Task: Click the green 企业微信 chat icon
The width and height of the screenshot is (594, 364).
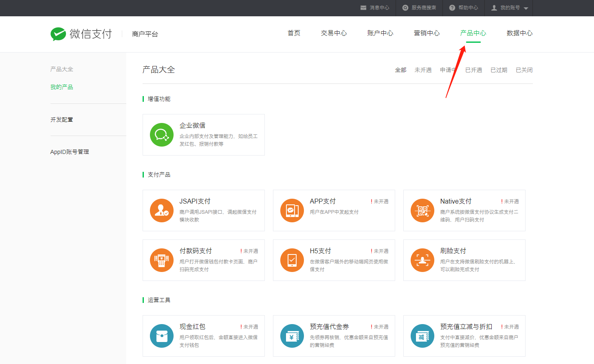Action: (162, 135)
